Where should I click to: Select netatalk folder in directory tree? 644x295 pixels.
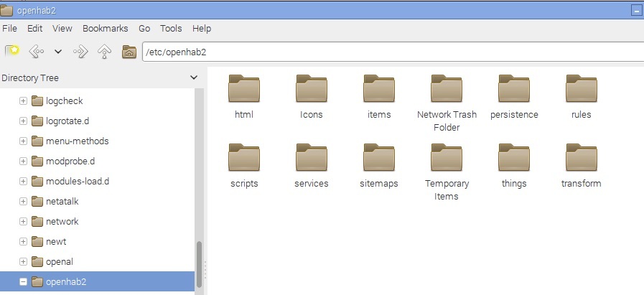(55, 201)
